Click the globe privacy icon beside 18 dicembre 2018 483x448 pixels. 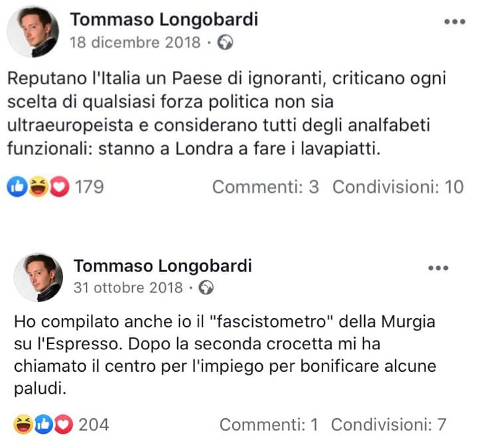[226, 43]
